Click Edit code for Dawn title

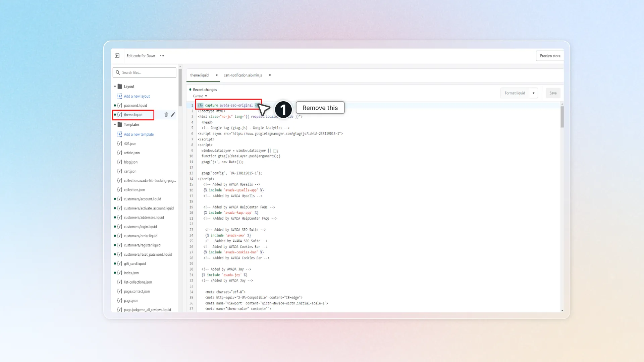pos(141,56)
